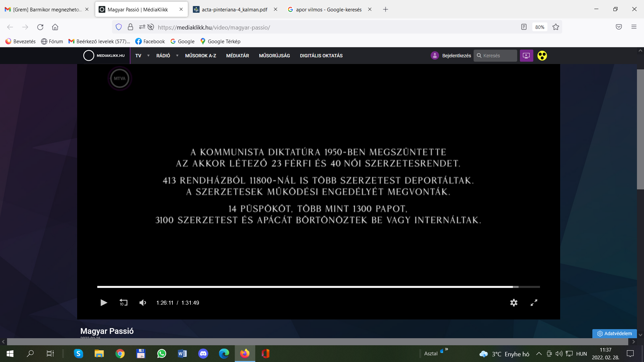Open MŰSOROK A-Z menu
The width and height of the screenshot is (644, 362).
click(201, 56)
